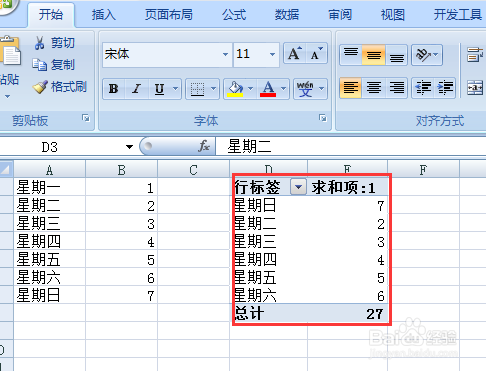The image size is (486, 371).
Task: Decrease font size with small A button
Action: [316, 53]
